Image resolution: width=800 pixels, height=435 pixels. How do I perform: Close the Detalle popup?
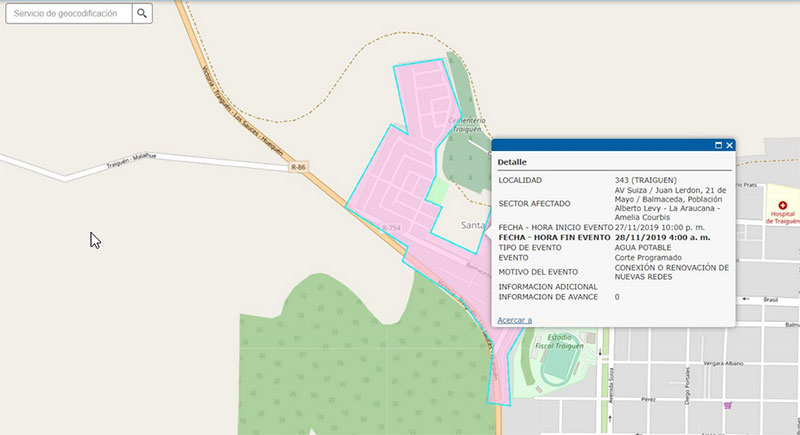click(x=730, y=145)
